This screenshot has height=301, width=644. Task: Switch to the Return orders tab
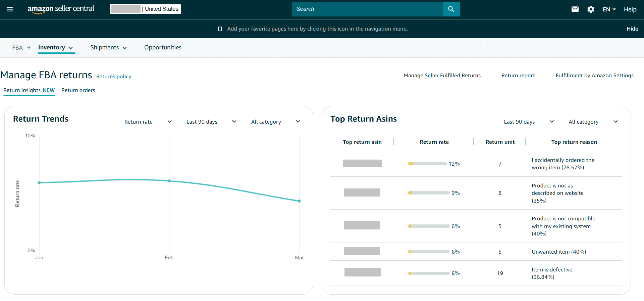tap(78, 90)
